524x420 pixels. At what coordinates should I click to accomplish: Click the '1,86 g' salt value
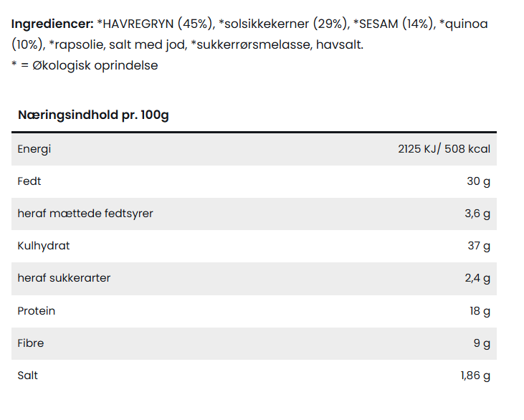475,376
